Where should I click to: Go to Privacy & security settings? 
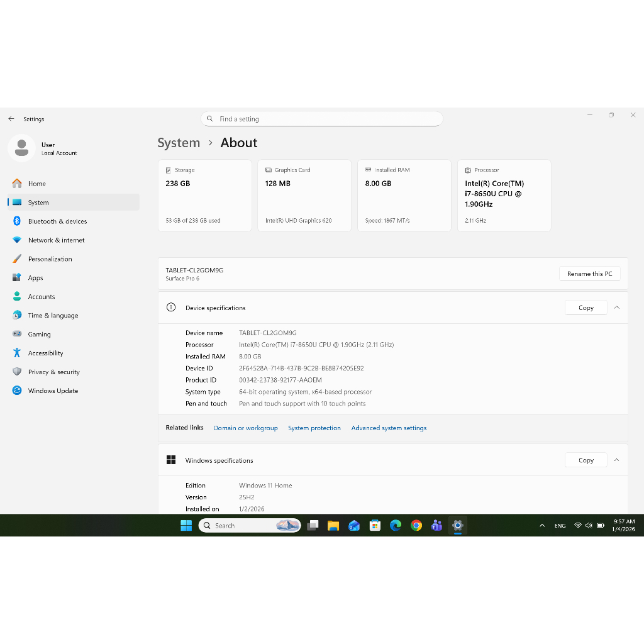pos(53,372)
